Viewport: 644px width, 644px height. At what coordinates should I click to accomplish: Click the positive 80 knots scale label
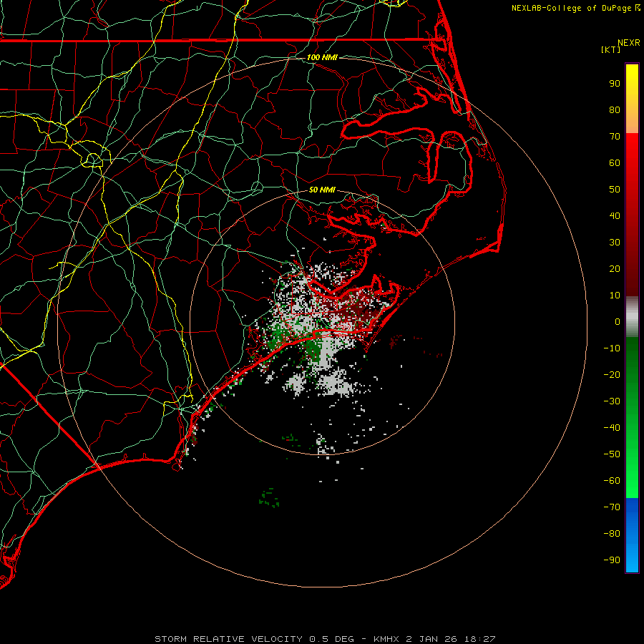click(x=615, y=110)
